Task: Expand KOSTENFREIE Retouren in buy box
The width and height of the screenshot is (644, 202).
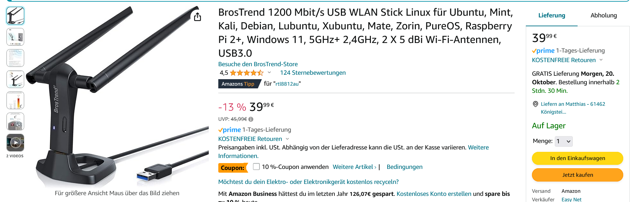Action: coord(601,60)
